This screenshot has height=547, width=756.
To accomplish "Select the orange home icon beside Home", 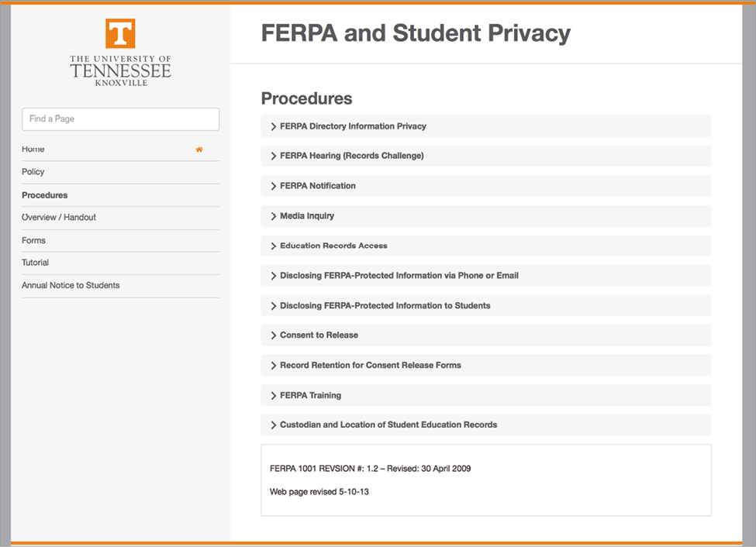I will pos(199,149).
